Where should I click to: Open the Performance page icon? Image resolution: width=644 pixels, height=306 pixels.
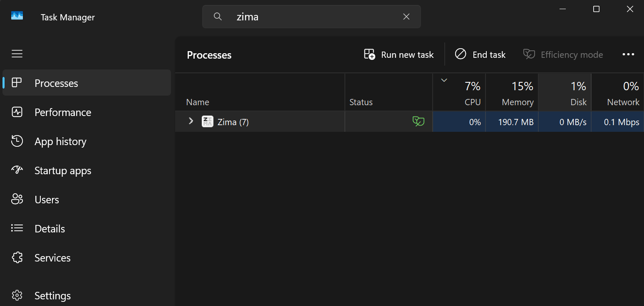(17, 112)
